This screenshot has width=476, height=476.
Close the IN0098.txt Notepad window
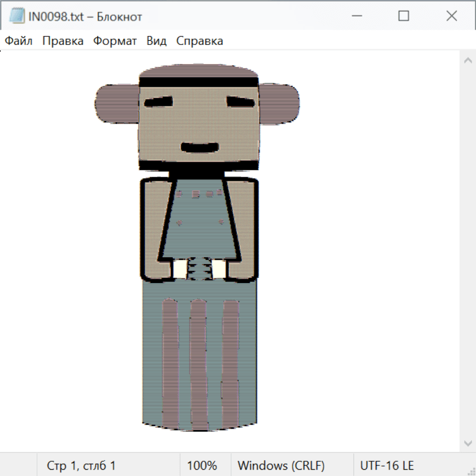point(452,16)
